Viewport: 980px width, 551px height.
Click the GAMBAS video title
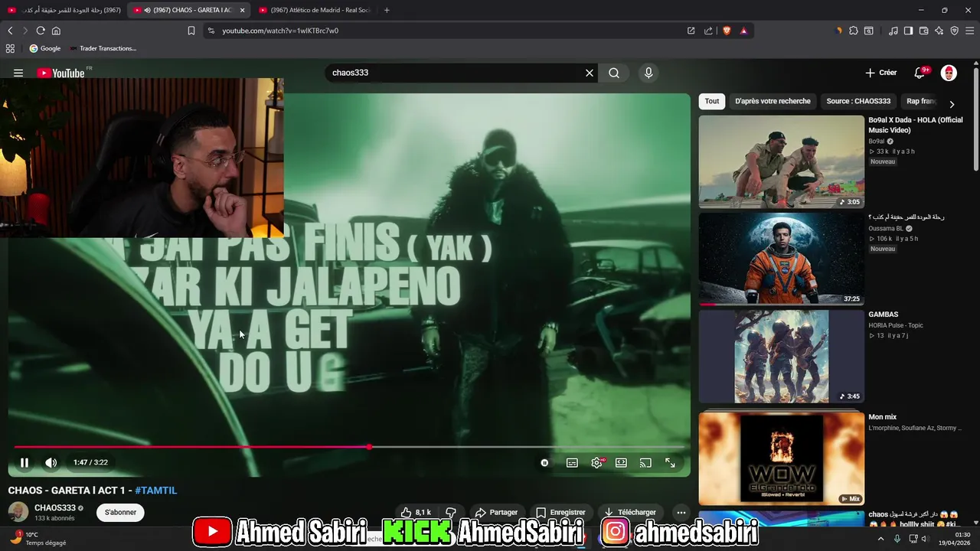883,315
